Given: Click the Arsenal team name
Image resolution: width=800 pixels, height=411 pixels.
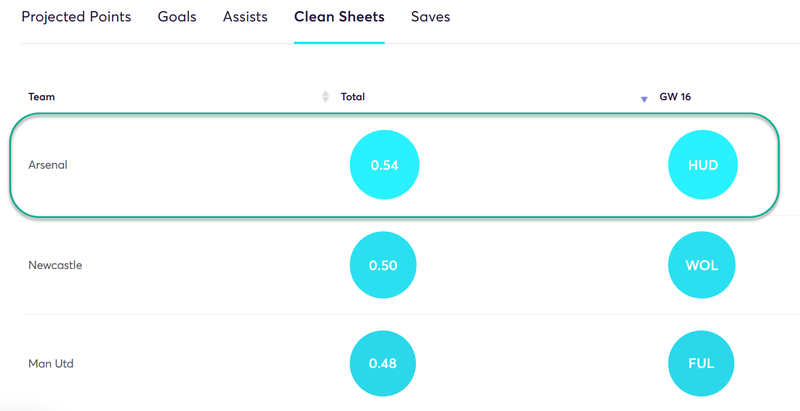Looking at the screenshot, I should coord(48,165).
